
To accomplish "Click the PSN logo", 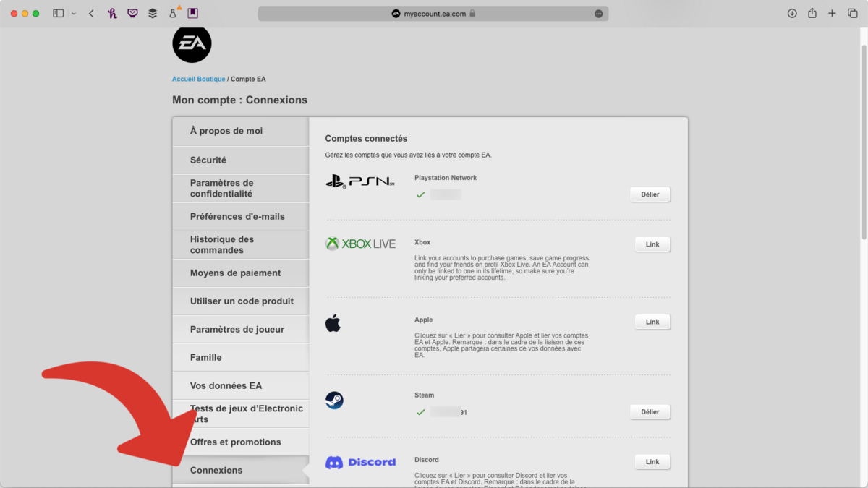I will coord(360,182).
